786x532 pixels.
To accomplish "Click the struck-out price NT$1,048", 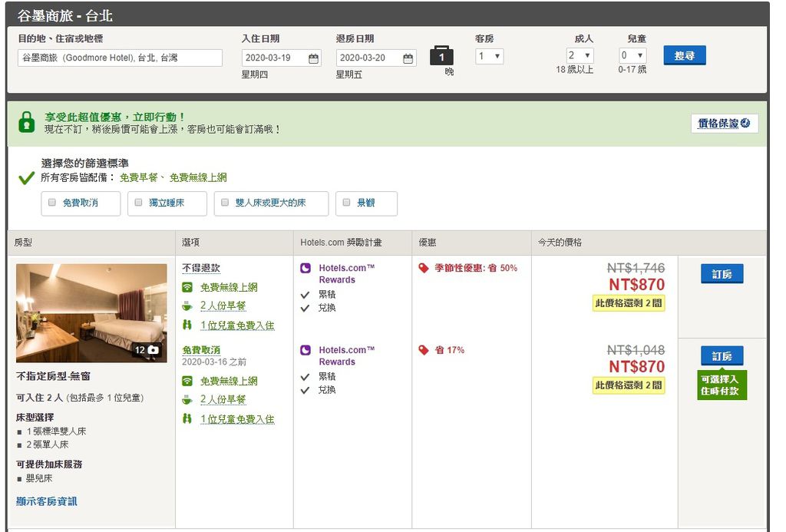I will point(636,350).
